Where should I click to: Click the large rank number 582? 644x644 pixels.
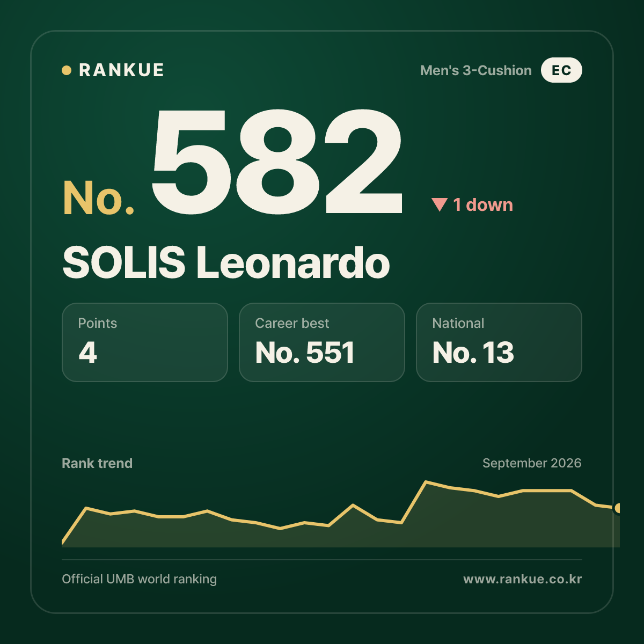click(276, 161)
